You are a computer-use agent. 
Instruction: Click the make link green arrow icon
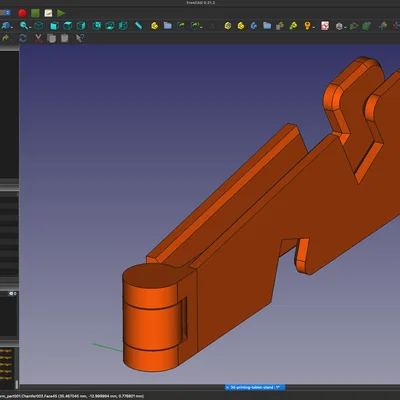181,26
